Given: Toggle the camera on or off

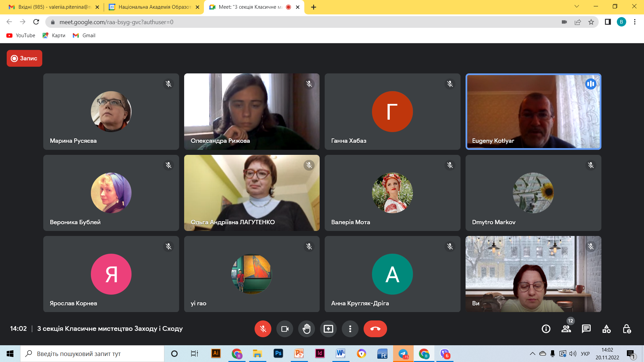Looking at the screenshot, I should (x=285, y=329).
